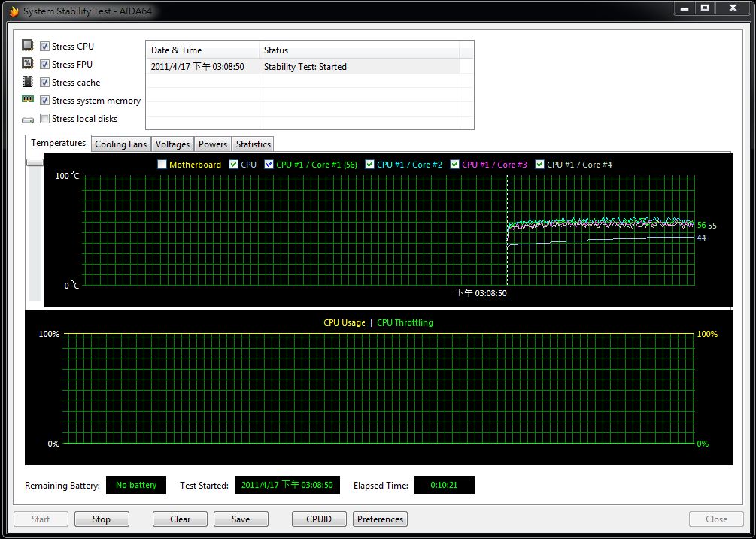This screenshot has height=539, width=756.
Task: Toggle CPU #1 / Core #1 graph checkbox
Action: click(x=269, y=165)
